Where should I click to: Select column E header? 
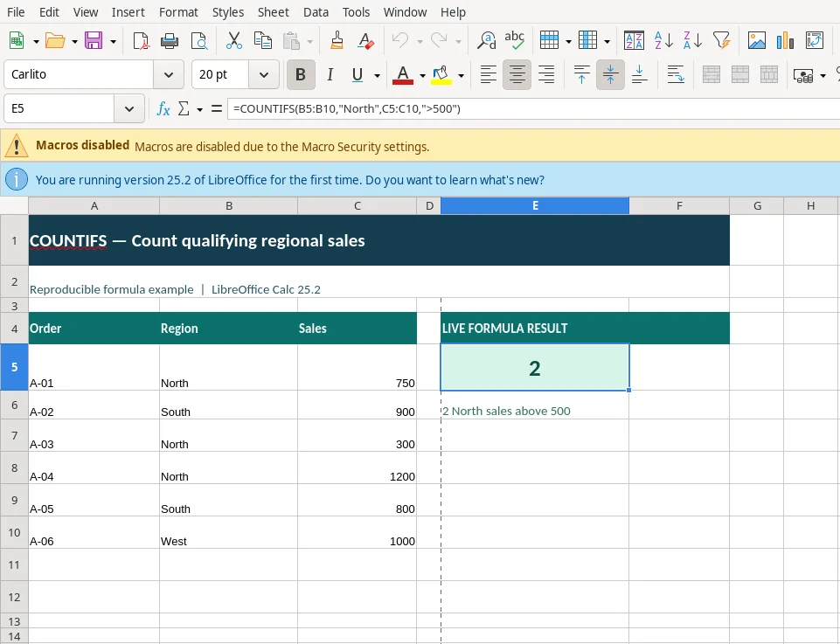[x=535, y=205]
